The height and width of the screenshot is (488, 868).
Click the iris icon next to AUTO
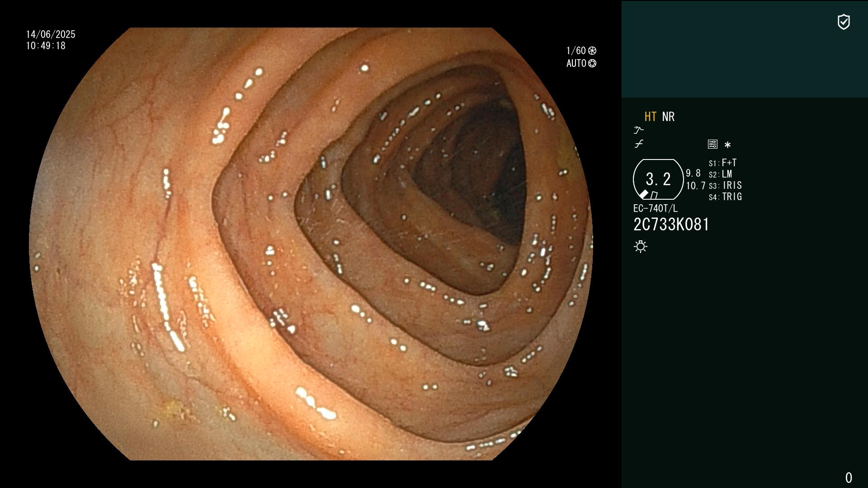592,63
